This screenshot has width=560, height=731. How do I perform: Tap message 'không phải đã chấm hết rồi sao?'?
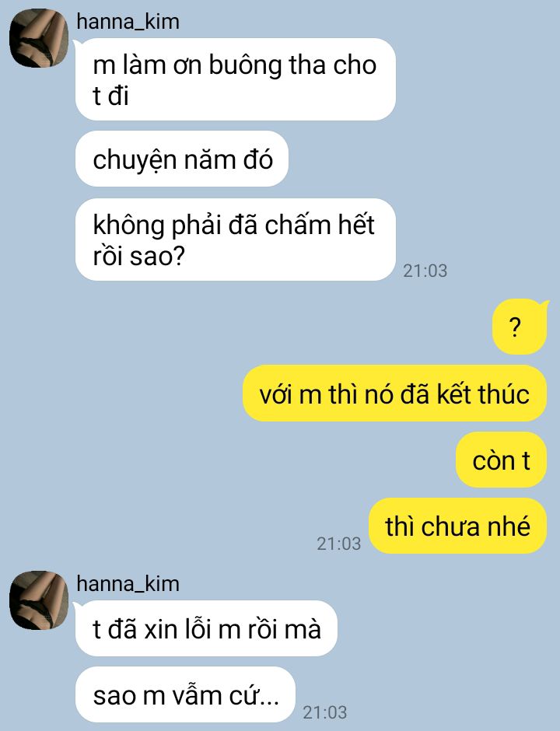[236, 240]
